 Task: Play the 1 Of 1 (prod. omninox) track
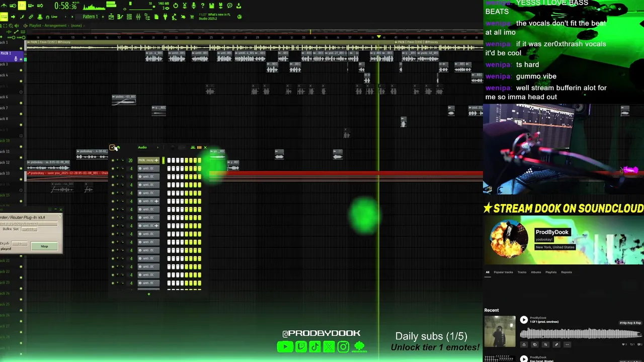pos(524,320)
